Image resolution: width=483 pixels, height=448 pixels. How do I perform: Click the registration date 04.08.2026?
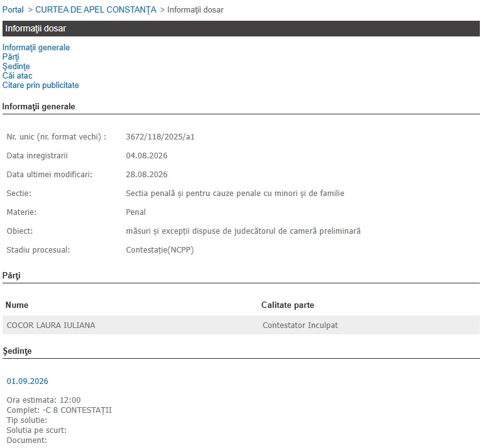pos(146,156)
